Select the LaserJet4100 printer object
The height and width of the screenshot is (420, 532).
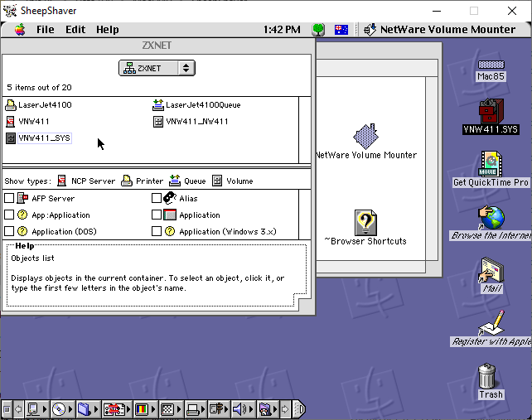(x=39, y=105)
